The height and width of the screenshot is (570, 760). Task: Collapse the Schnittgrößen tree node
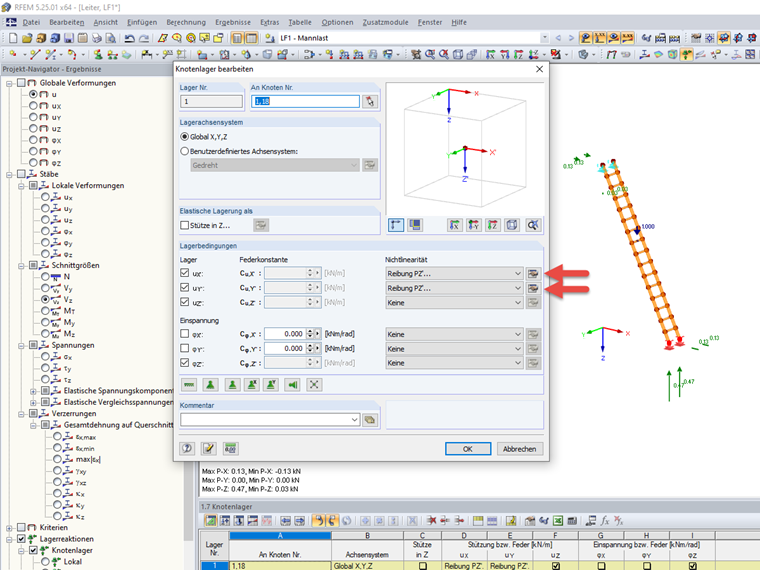click(21, 266)
